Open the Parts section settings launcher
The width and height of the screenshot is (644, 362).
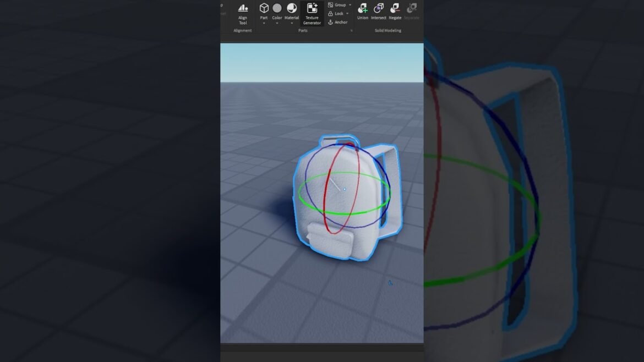point(352,31)
